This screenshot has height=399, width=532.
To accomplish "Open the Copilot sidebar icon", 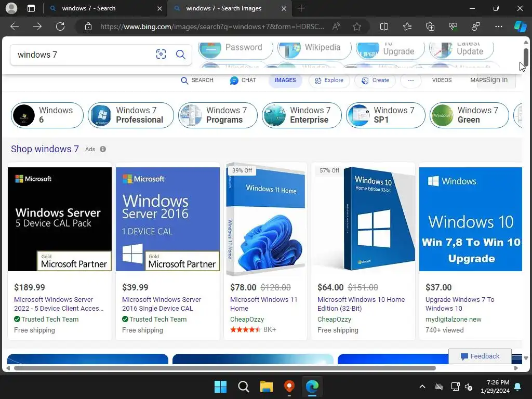I will click(521, 26).
